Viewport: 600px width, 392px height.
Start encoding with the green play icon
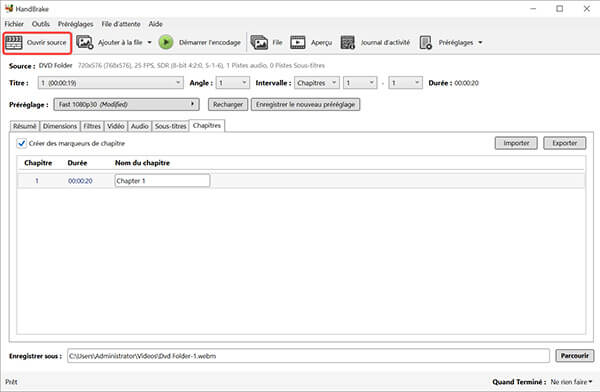tap(166, 42)
